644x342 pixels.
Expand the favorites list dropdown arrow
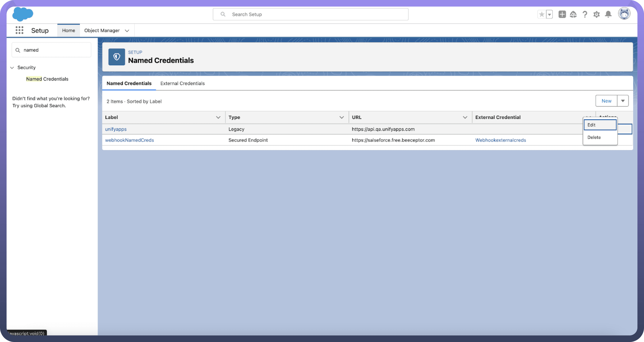click(x=550, y=14)
